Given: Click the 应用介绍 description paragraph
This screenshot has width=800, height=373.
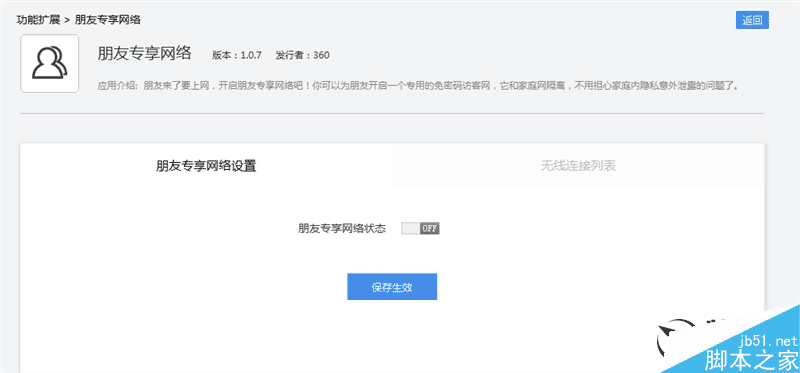Looking at the screenshot, I should 418,85.
